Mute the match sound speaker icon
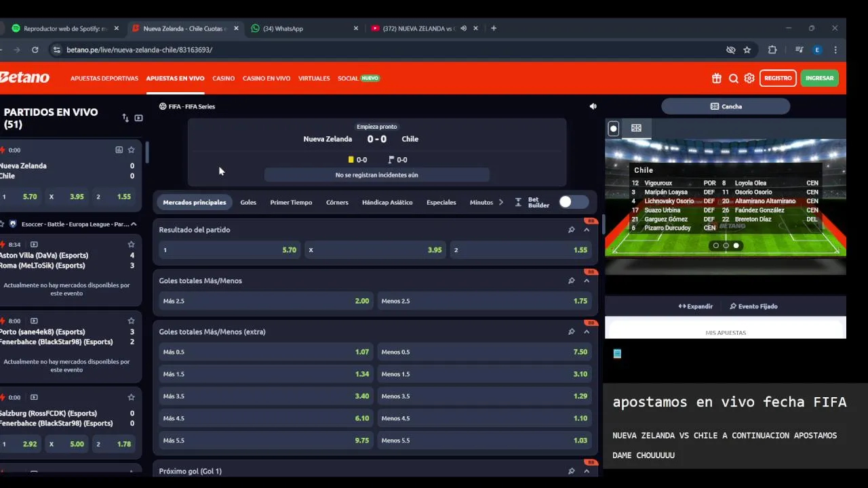868x488 pixels. point(593,106)
